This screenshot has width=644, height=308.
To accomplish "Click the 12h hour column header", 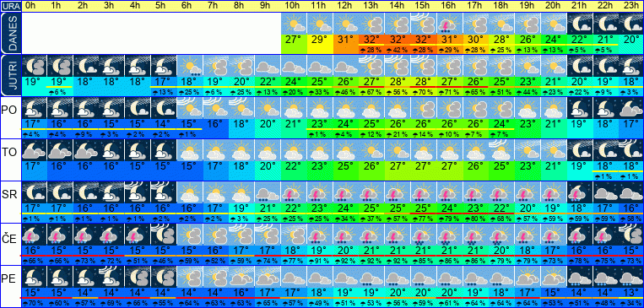I will pyautogui.click(x=346, y=6).
